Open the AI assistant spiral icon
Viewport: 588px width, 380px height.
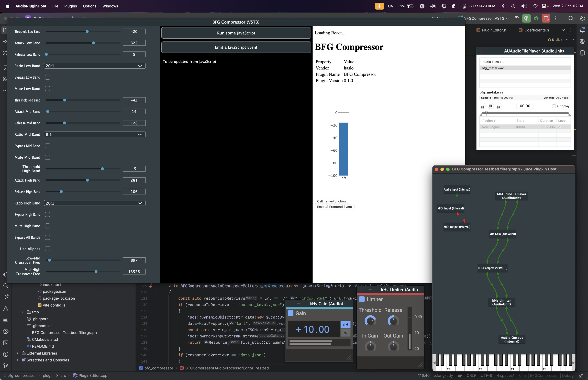[582, 42]
